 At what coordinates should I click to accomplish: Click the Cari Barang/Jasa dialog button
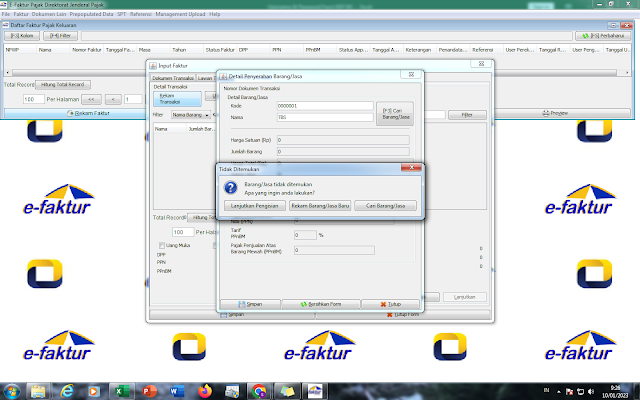pos(385,206)
